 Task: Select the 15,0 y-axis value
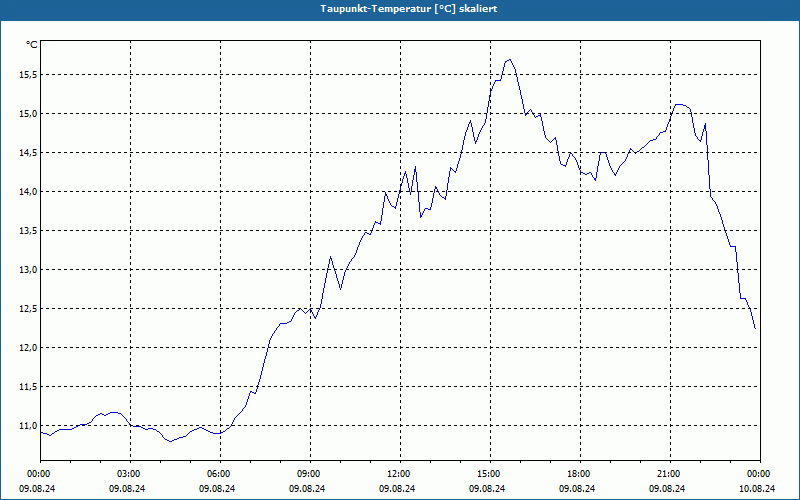point(28,113)
